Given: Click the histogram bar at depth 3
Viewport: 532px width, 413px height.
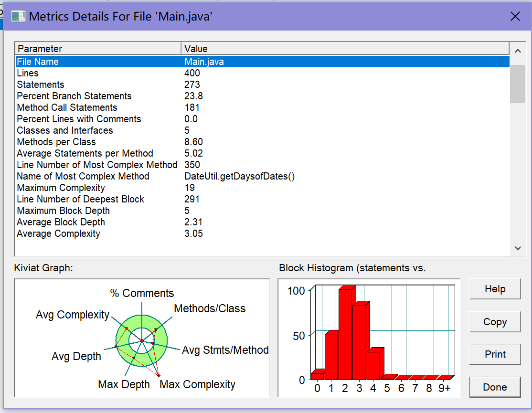Looking at the screenshot, I should 359,342.
